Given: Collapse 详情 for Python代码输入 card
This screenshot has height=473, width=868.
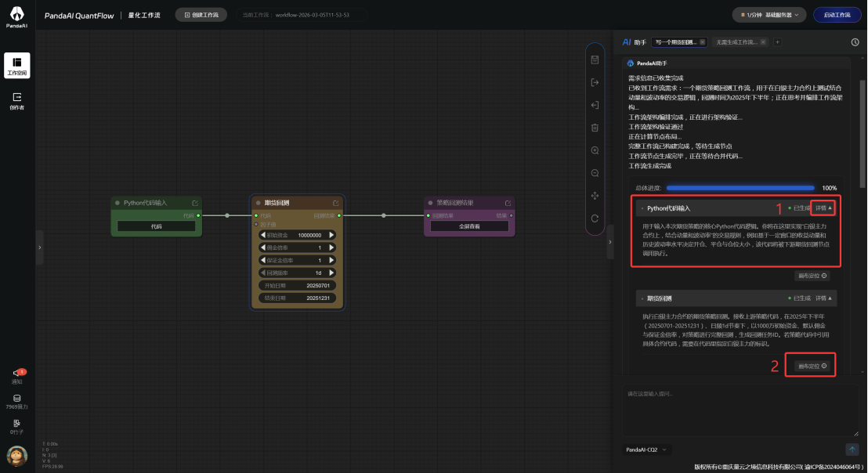Looking at the screenshot, I should coord(823,208).
